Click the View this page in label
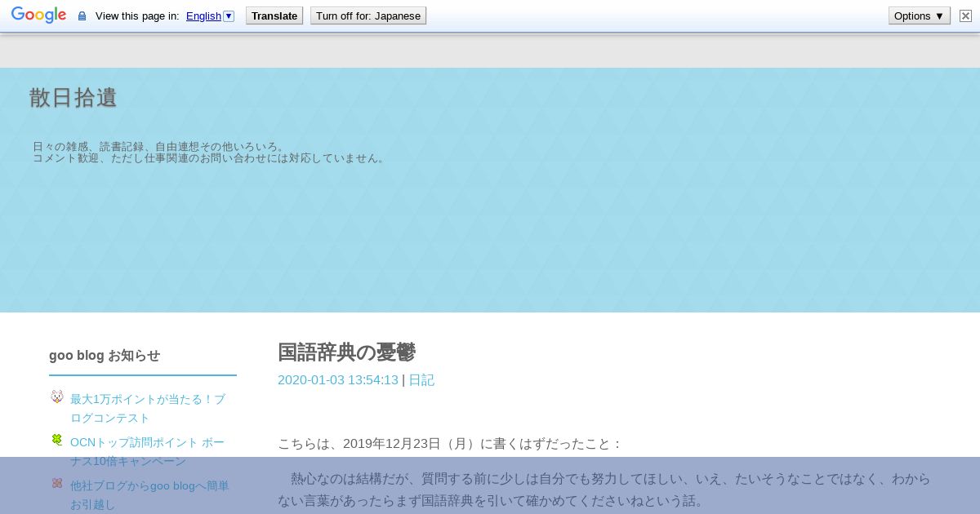The image size is (980, 514). [137, 16]
